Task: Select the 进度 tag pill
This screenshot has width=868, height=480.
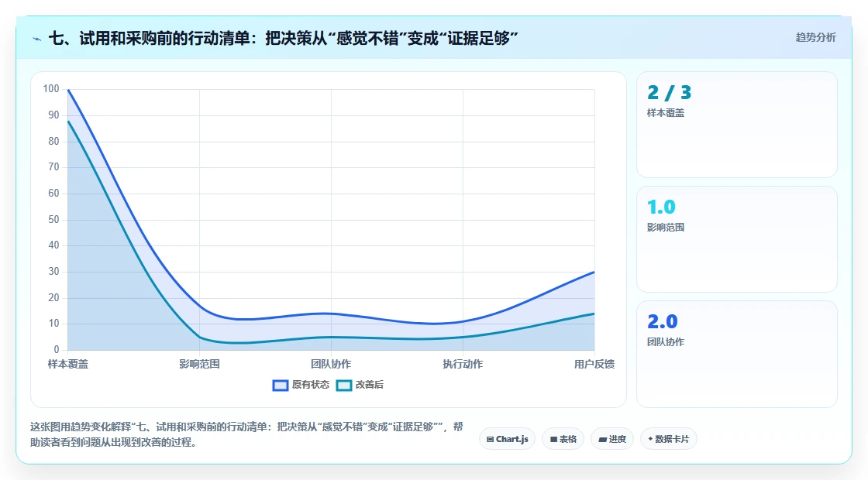Action: click(x=612, y=439)
